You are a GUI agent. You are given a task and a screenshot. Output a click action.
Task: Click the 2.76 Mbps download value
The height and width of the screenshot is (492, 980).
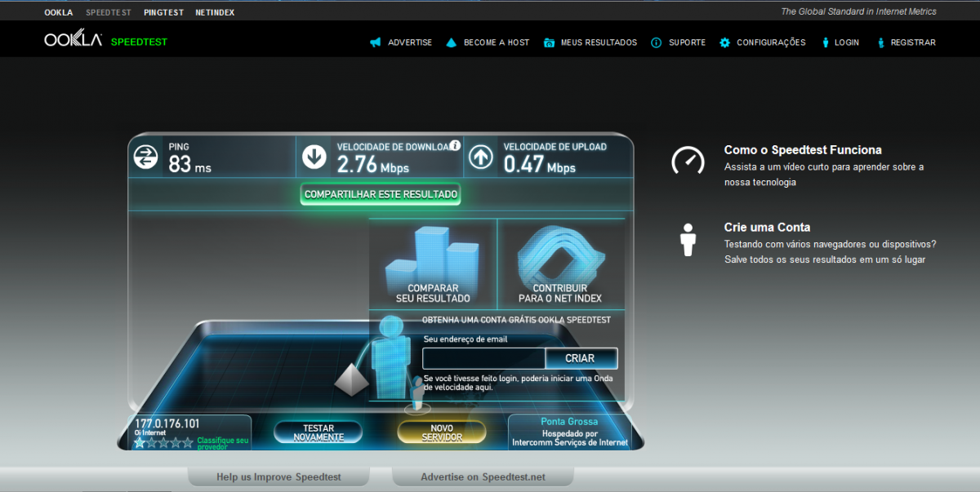click(x=372, y=165)
